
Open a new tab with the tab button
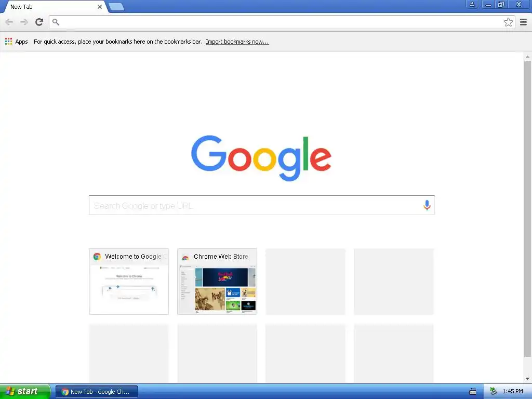click(x=116, y=7)
